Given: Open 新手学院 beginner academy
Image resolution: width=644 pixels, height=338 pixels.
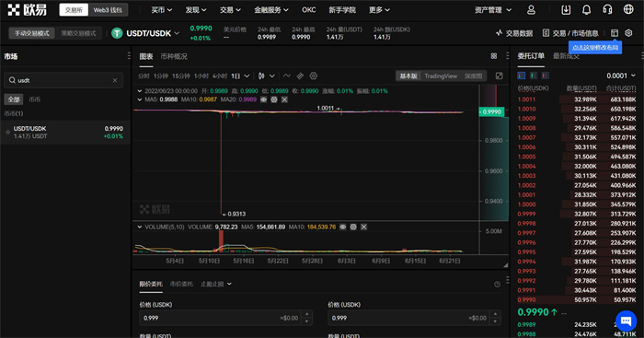Looking at the screenshot, I should click(342, 10).
